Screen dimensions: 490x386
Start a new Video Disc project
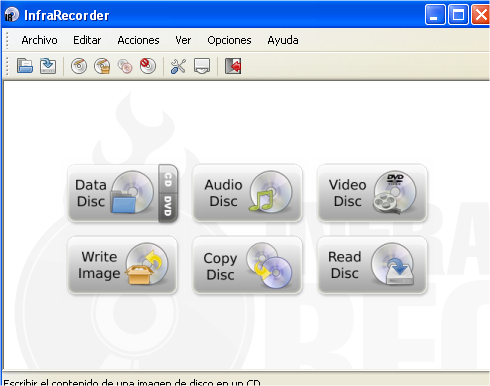(x=372, y=193)
